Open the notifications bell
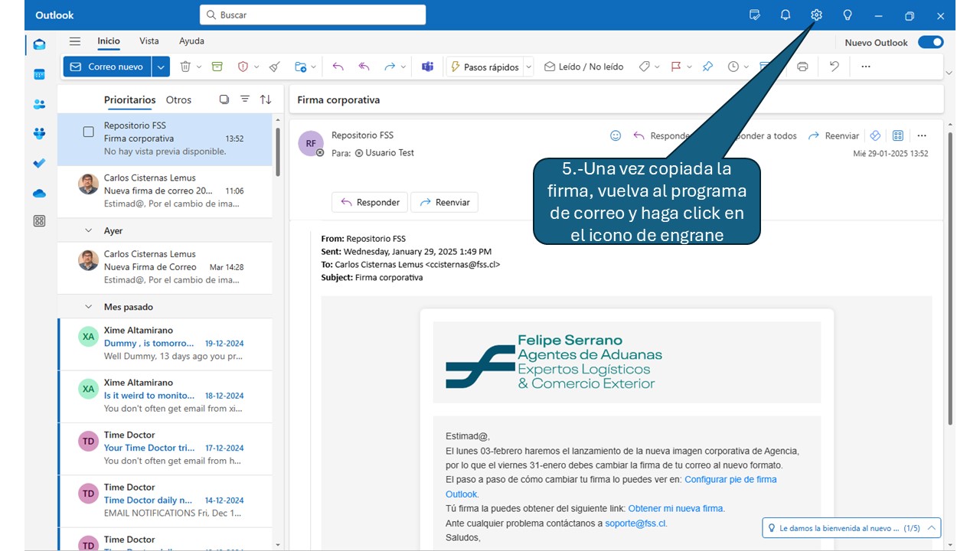 click(786, 15)
